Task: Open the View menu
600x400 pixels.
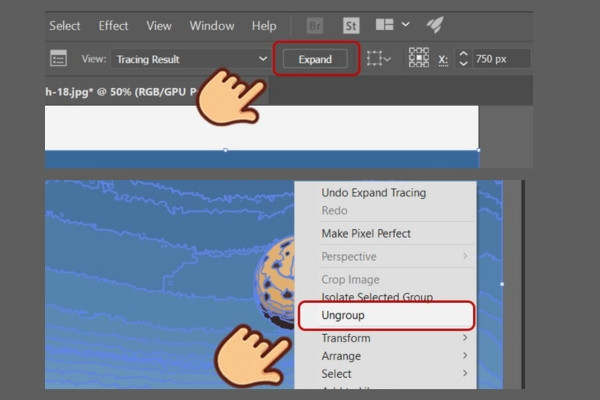Action: [x=159, y=26]
